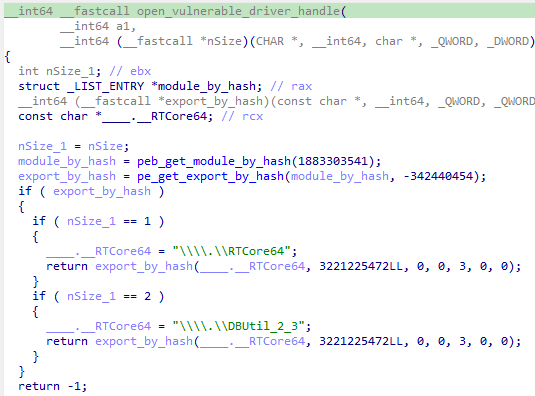This screenshot has height=396, width=535.
Task: Click the // rcx register comment
Action: click(242, 116)
